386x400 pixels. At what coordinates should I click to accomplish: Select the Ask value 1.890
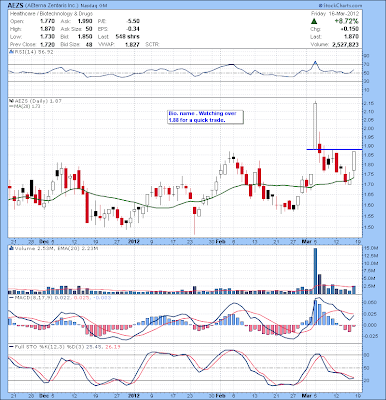85,21
